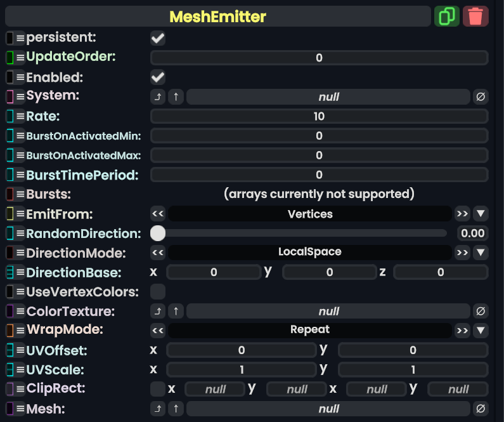This screenshot has height=422, width=504.
Task: Open the WrapMode dropdown arrow
Action: pos(481,331)
